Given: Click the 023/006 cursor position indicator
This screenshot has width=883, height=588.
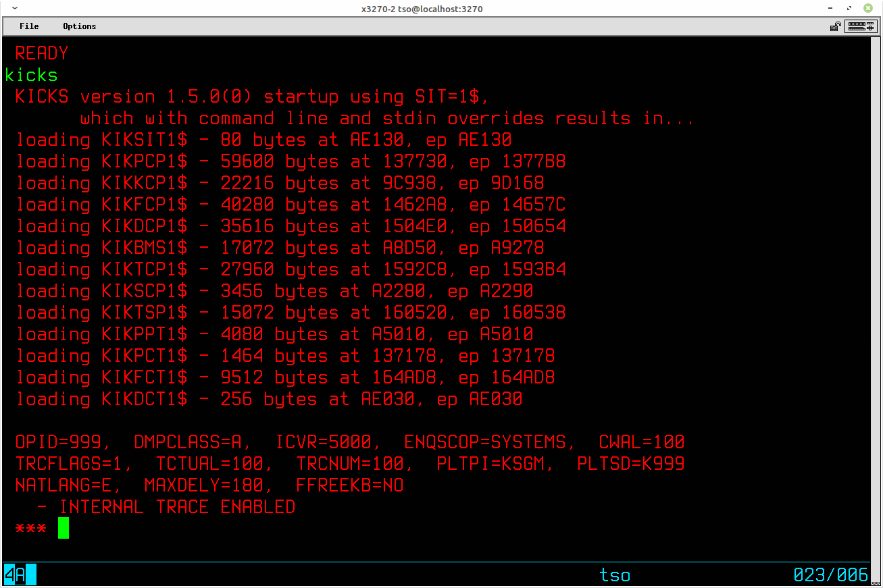Looking at the screenshot, I should (x=831, y=575).
